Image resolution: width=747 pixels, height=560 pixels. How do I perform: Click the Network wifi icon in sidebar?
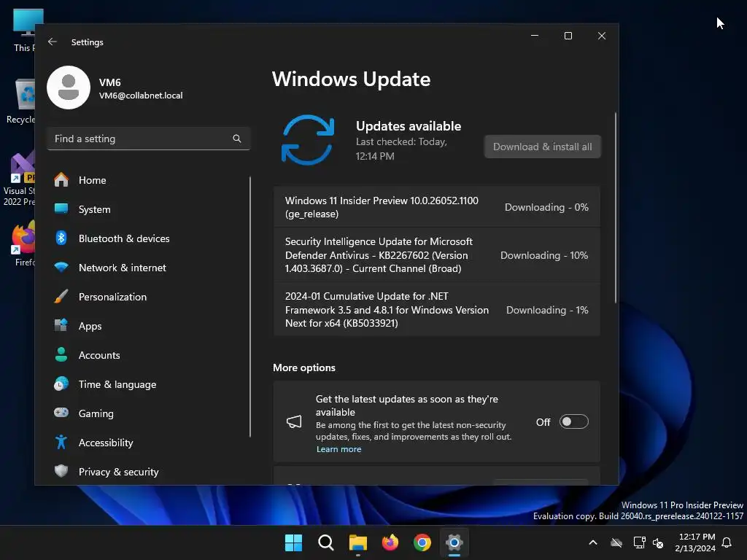tap(61, 267)
